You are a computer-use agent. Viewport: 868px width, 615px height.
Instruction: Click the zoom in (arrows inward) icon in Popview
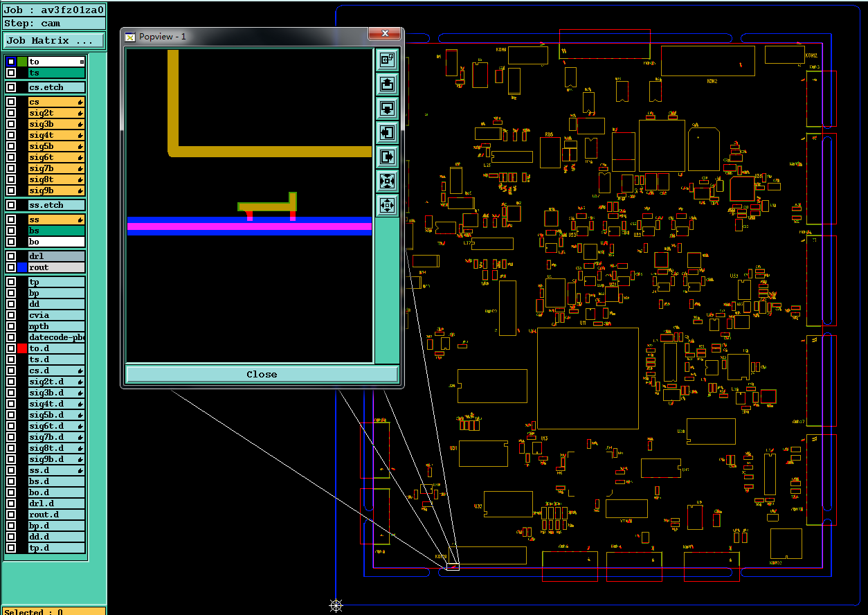point(388,181)
